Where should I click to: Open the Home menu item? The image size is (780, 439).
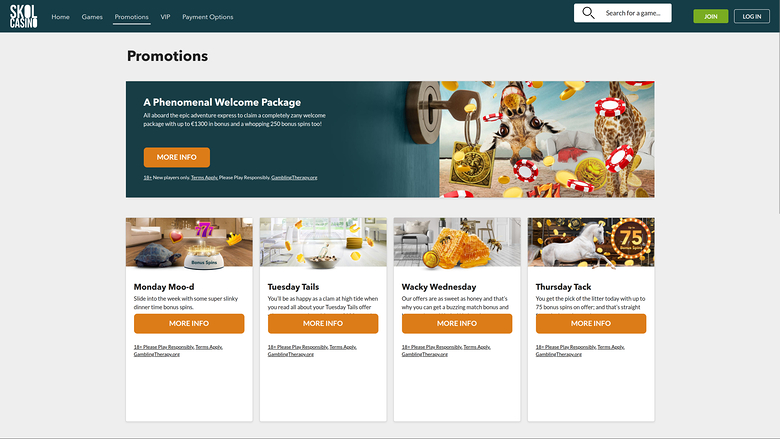coord(60,17)
